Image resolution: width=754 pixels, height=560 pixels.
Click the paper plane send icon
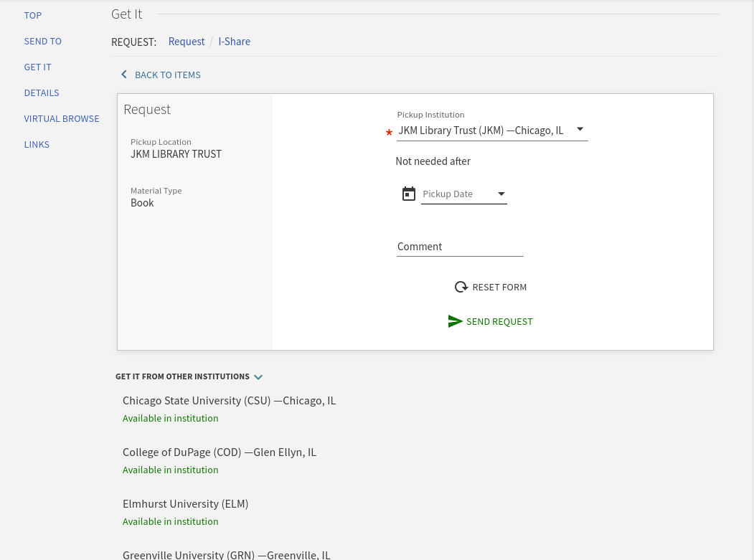pyautogui.click(x=456, y=321)
